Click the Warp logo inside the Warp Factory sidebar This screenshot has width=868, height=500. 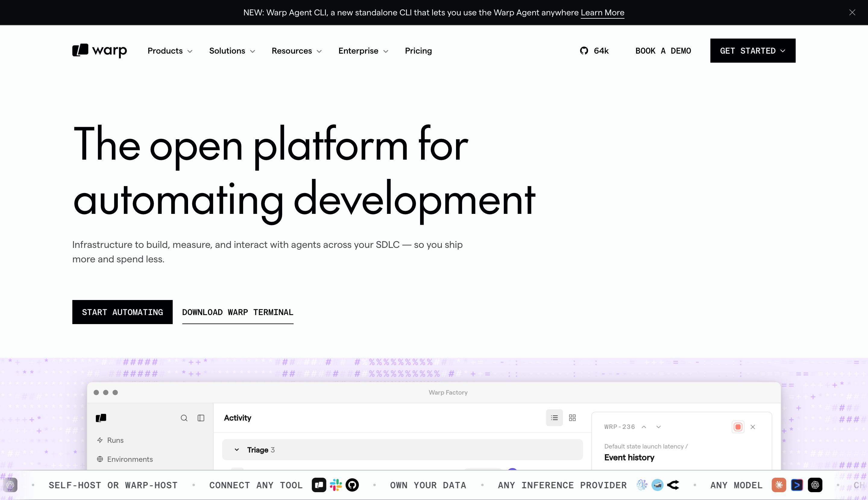101,417
